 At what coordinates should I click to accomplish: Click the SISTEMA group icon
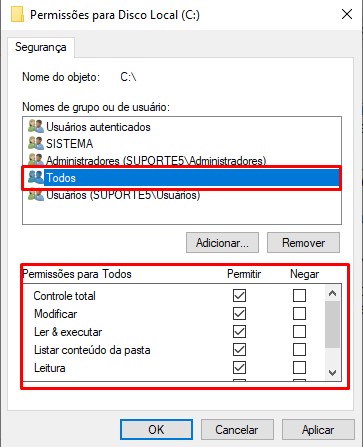tap(36, 143)
